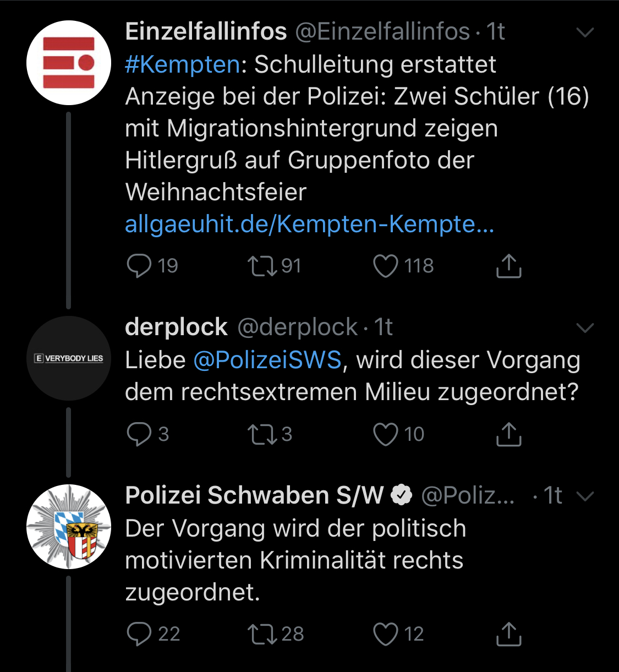Open the Einzelfallinfos profile picture
This screenshot has height=672, width=619.
point(69,63)
